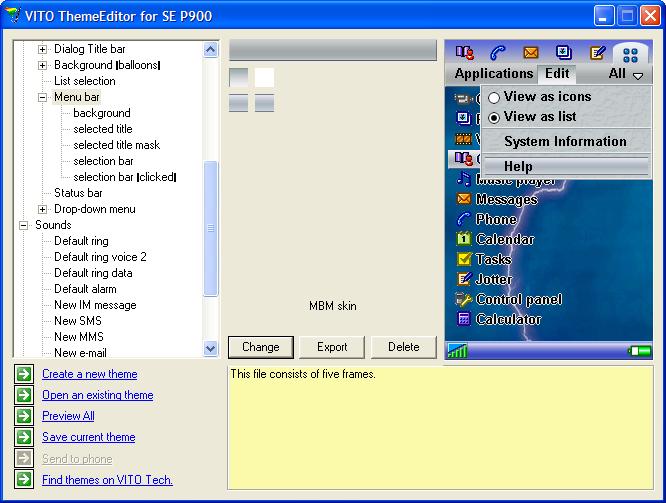
Task: Click the Tasks checkmark icon
Action: point(463,259)
